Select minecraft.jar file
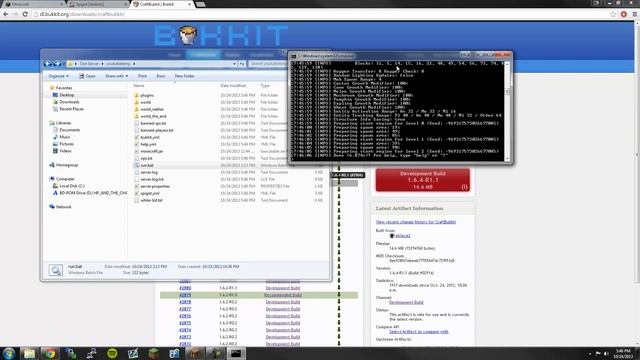This screenshot has width=640, height=360. 151,151
